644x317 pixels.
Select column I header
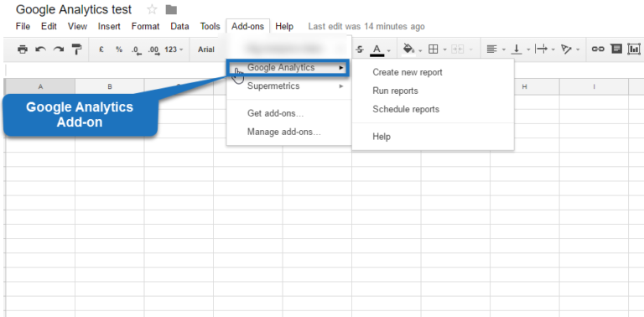[x=594, y=86]
